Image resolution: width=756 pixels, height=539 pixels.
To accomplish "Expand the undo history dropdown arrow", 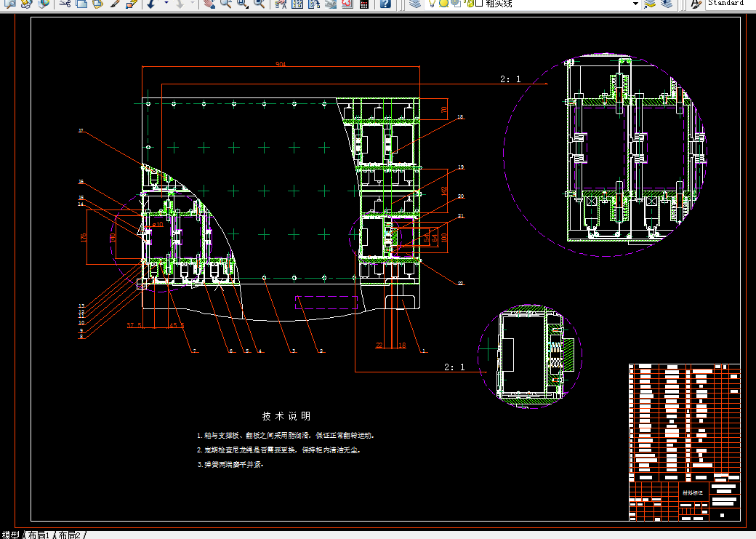I will point(166,4).
